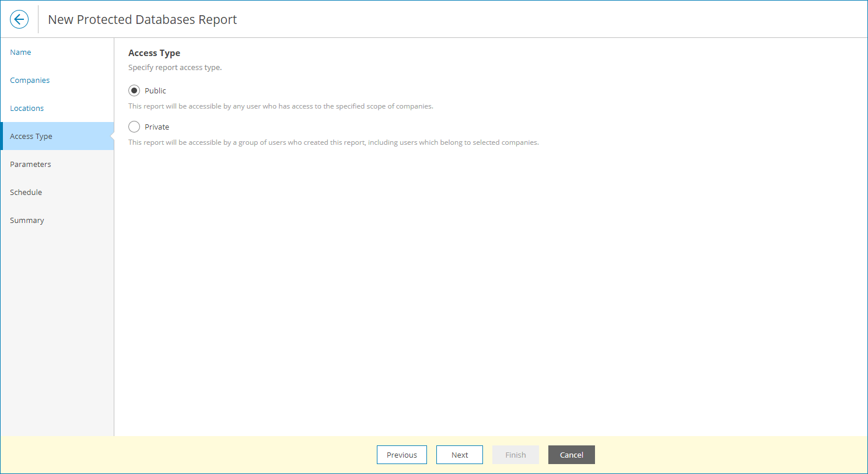Open the Companies step
Viewport: 868px width, 474px height.
(x=30, y=80)
